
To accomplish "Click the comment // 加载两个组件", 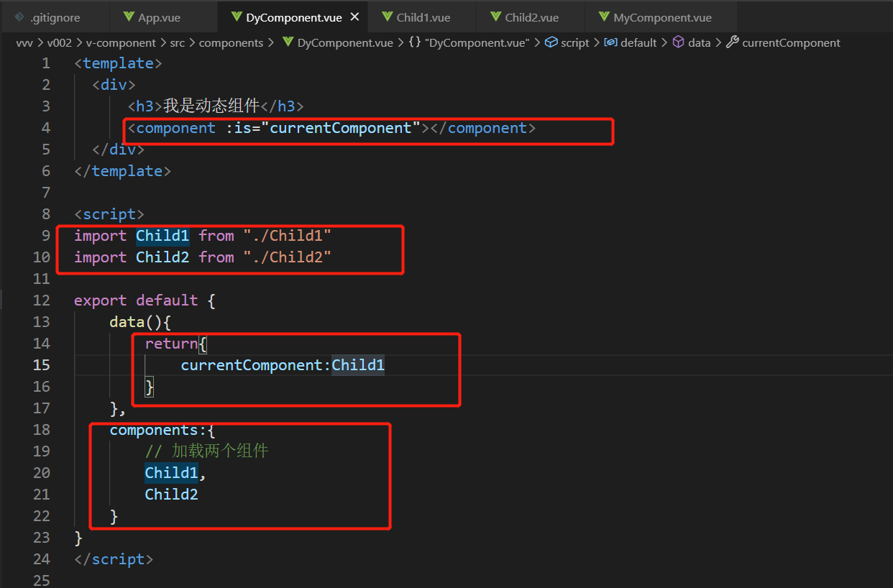I will tap(206, 451).
